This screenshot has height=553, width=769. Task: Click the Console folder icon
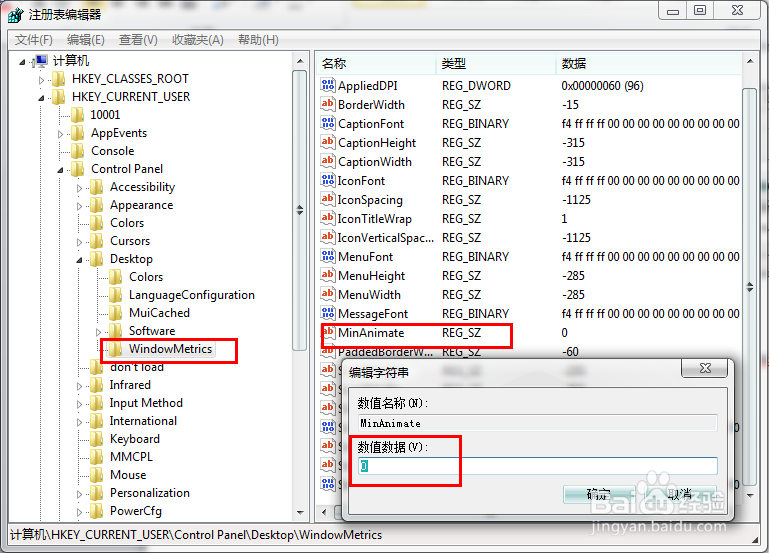tap(77, 151)
